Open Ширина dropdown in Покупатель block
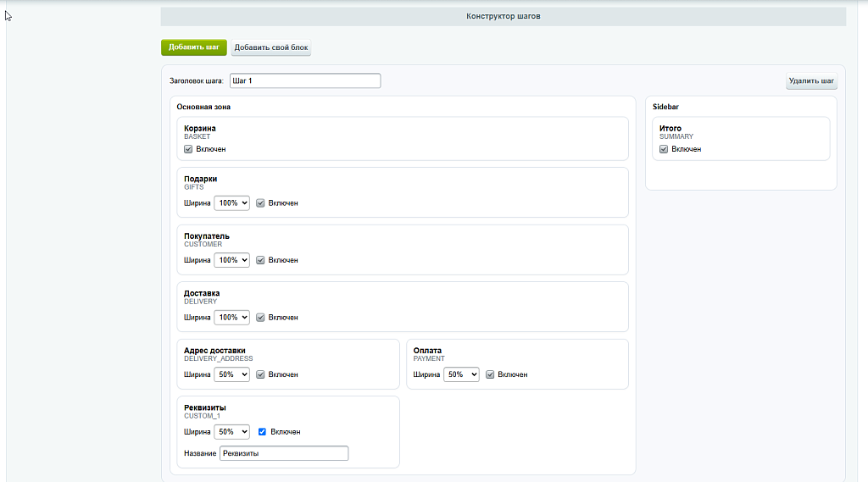The image size is (868, 482). 232,260
